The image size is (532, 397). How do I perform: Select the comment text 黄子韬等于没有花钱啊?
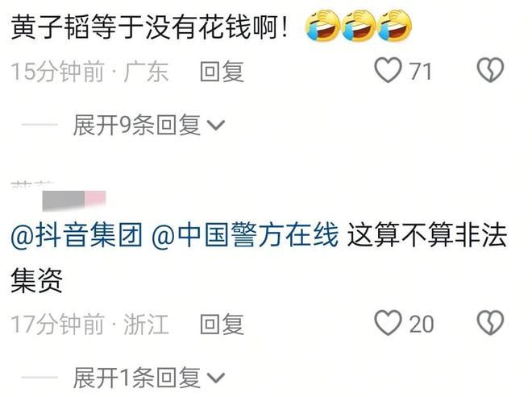(150, 27)
